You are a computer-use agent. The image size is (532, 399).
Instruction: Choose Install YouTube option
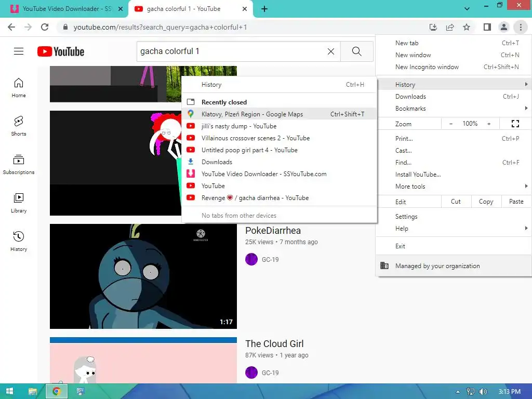(454, 175)
